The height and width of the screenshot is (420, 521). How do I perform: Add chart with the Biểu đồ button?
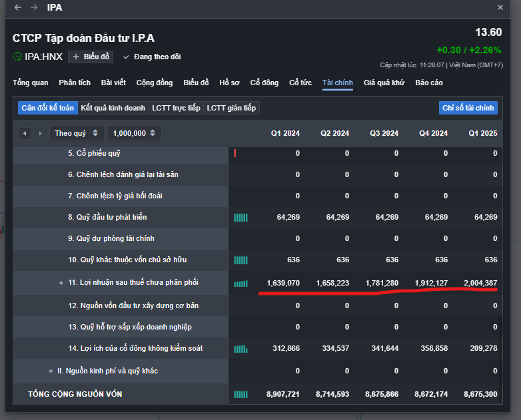(x=91, y=57)
